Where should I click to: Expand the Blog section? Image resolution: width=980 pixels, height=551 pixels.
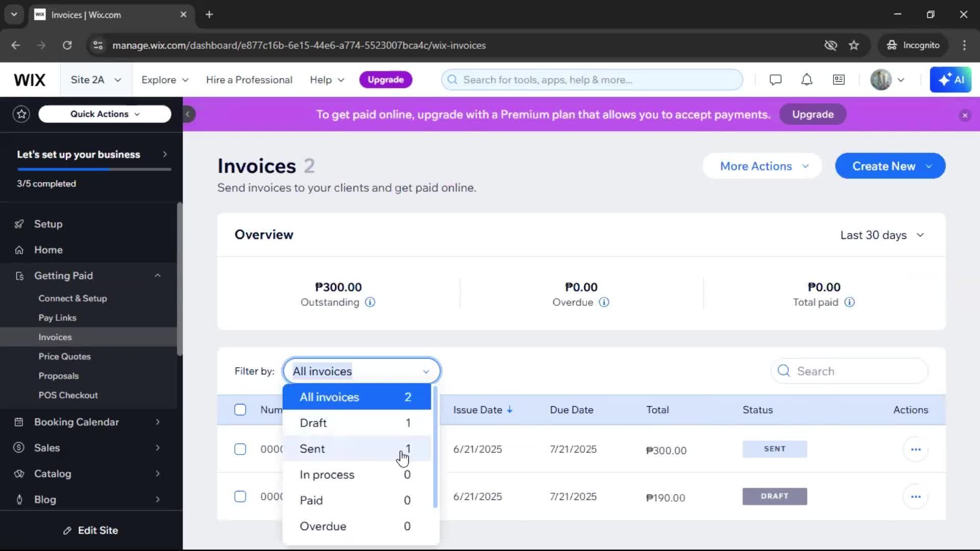88,499
